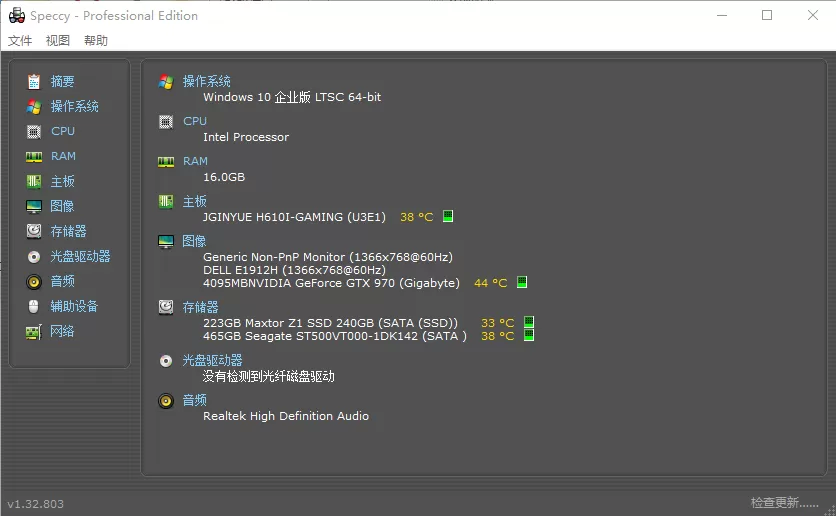Click Generic Non-PnP Monitor line

328,257
